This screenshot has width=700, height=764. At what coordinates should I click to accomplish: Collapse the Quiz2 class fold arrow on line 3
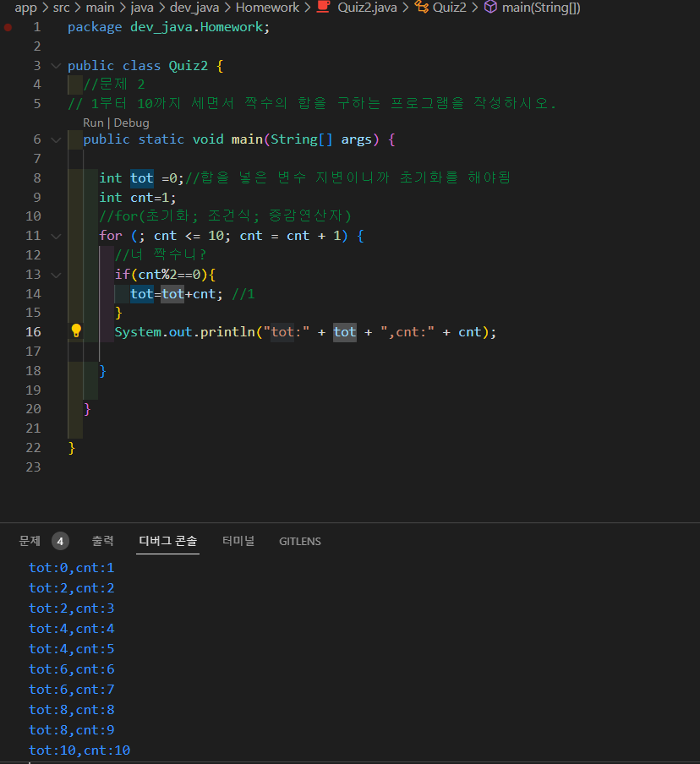pyautogui.click(x=56, y=66)
